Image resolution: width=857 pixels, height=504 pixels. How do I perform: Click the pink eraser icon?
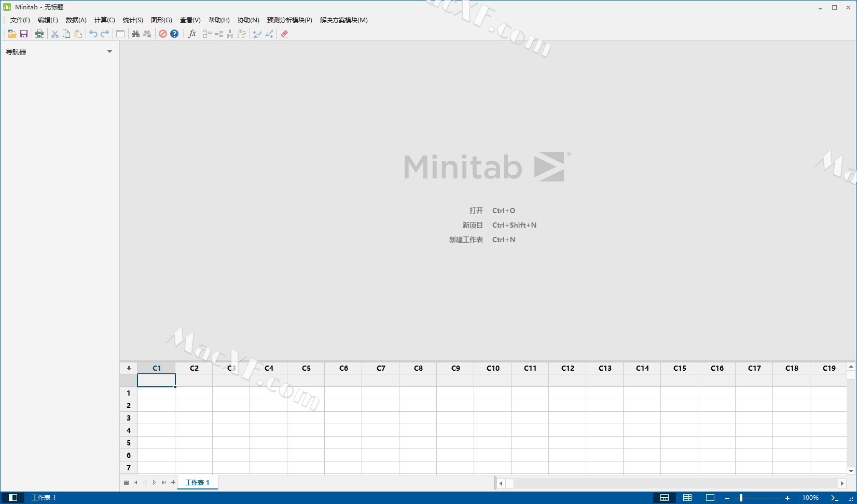pos(284,34)
